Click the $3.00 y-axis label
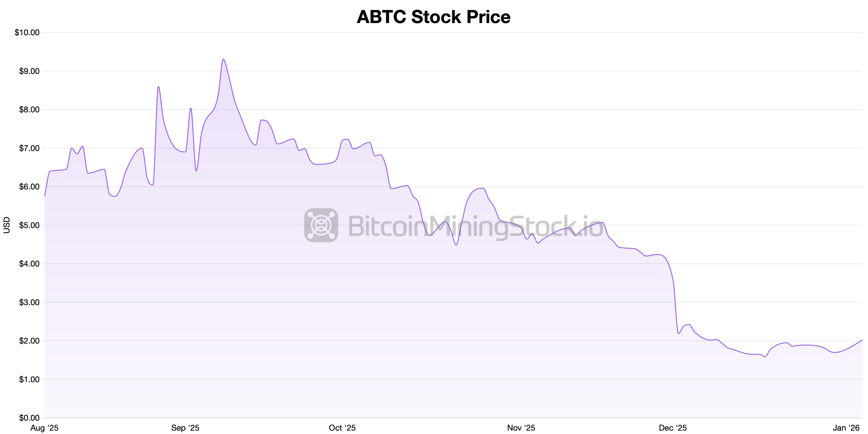 (x=29, y=302)
